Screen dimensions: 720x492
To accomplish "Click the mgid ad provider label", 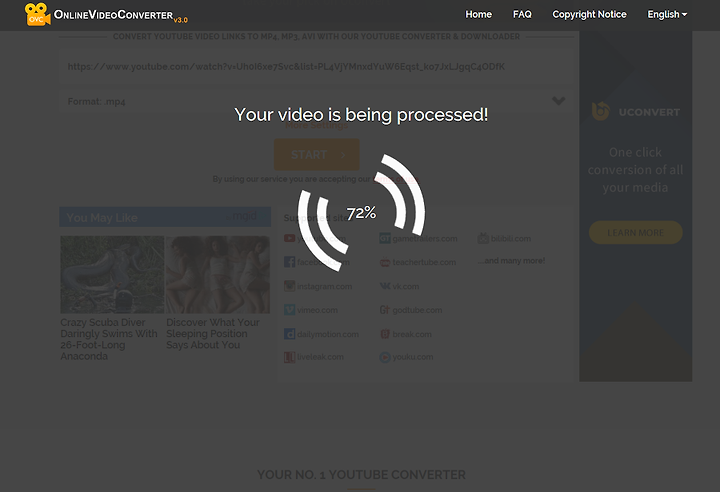I will point(242,216).
